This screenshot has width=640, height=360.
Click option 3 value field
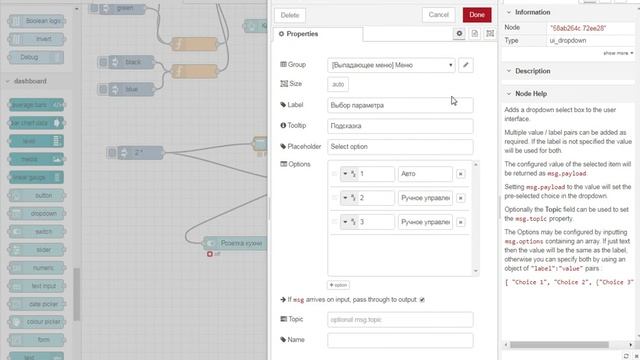pyautogui.click(x=376, y=222)
